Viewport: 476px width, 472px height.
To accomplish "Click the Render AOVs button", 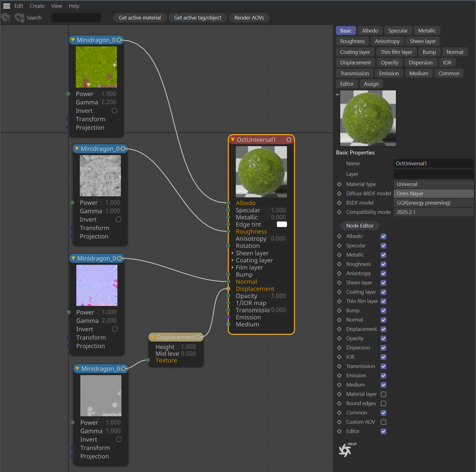I will point(249,18).
